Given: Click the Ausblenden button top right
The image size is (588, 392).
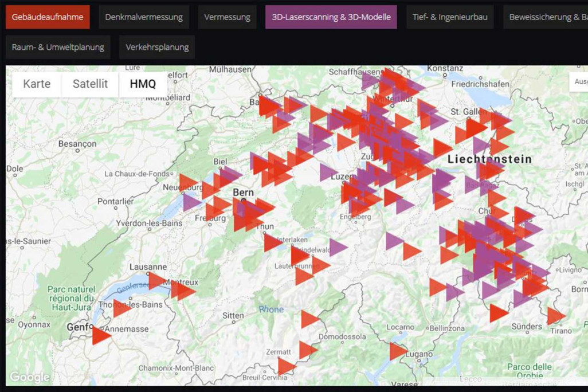Looking at the screenshot, I should [x=582, y=81].
